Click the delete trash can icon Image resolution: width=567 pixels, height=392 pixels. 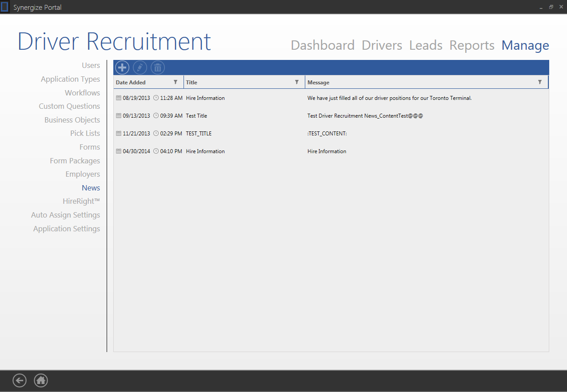158,68
